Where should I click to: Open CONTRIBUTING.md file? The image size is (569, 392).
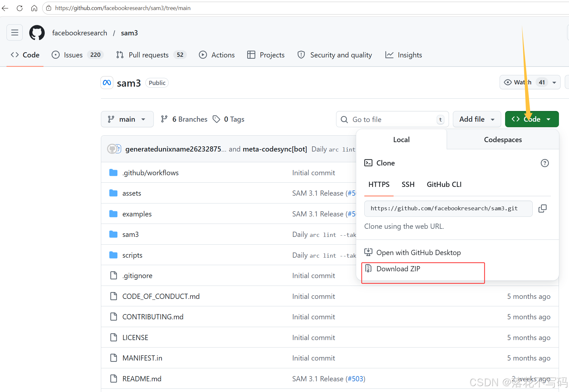click(153, 317)
